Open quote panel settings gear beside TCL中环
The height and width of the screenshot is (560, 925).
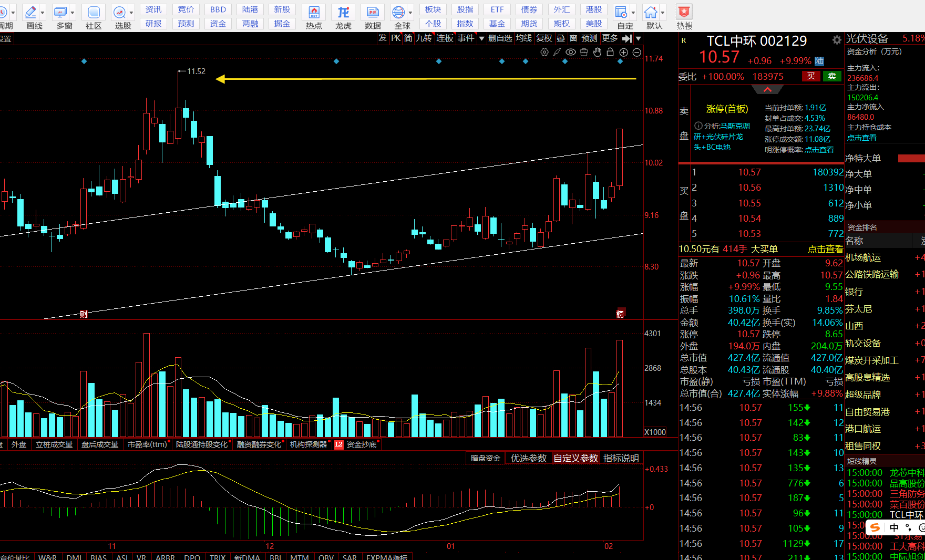(837, 40)
